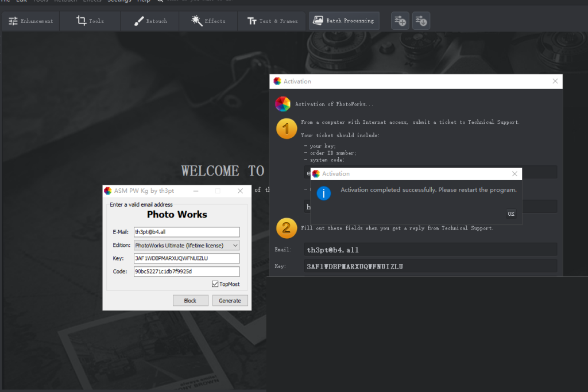Screen dimensions: 588x392
Task: Close the success message dialog
Action: pyautogui.click(x=514, y=173)
